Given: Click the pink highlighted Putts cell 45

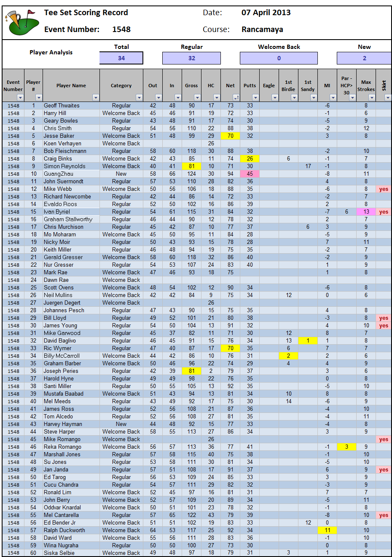Looking at the screenshot, I should 250,174.
